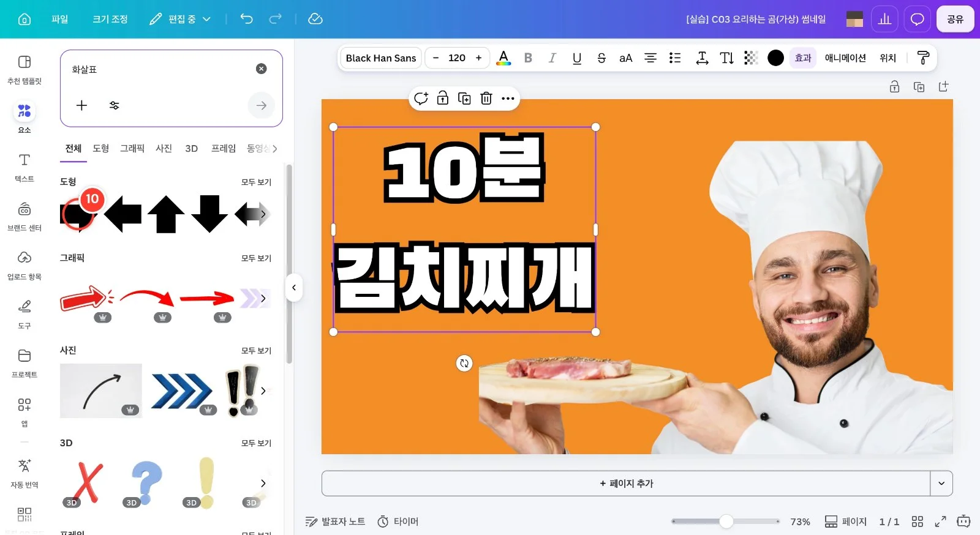
Task: Lock the selected element
Action: pyautogui.click(x=442, y=98)
